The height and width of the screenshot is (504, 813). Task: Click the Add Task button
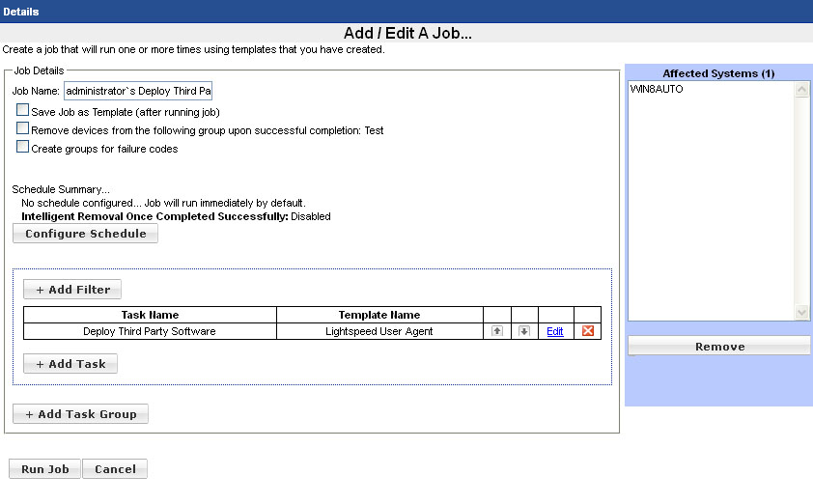[x=70, y=364]
